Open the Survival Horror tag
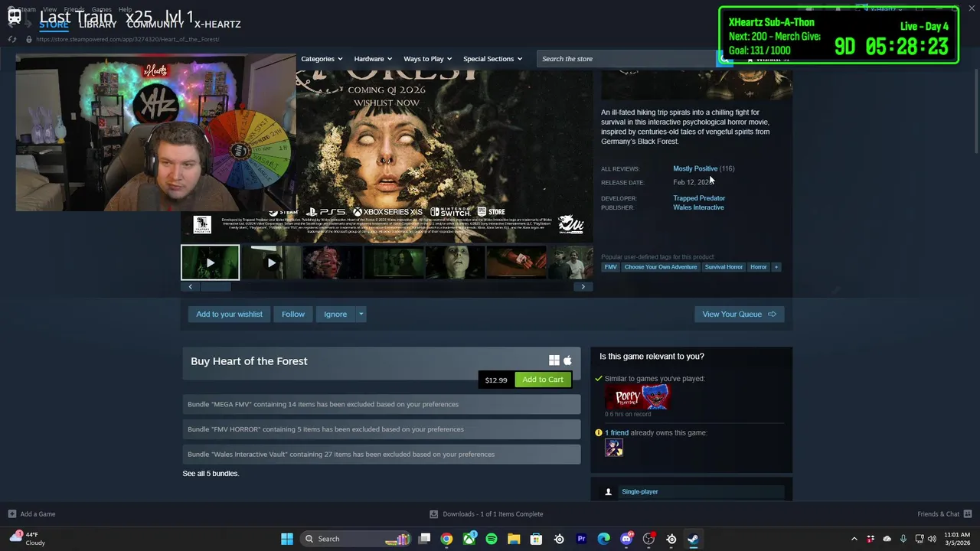The image size is (980, 551). pyautogui.click(x=724, y=267)
